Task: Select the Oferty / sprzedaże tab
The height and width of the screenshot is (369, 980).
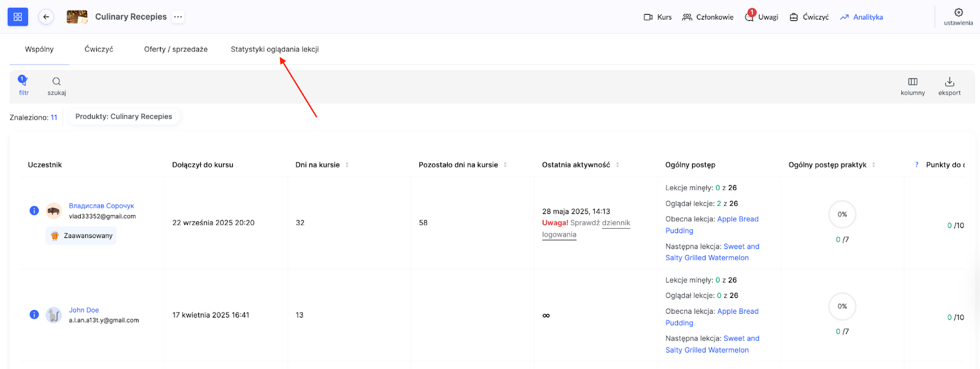Action: coord(176,49)
